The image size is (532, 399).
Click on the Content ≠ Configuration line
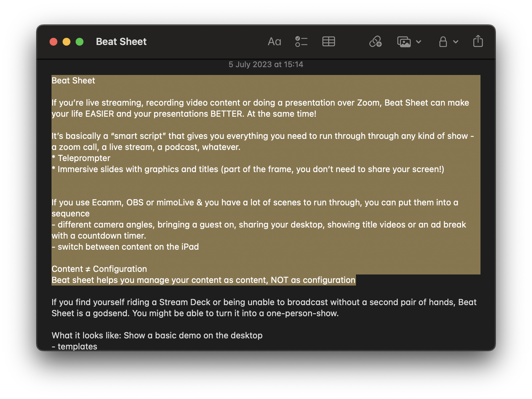[99, 269]
